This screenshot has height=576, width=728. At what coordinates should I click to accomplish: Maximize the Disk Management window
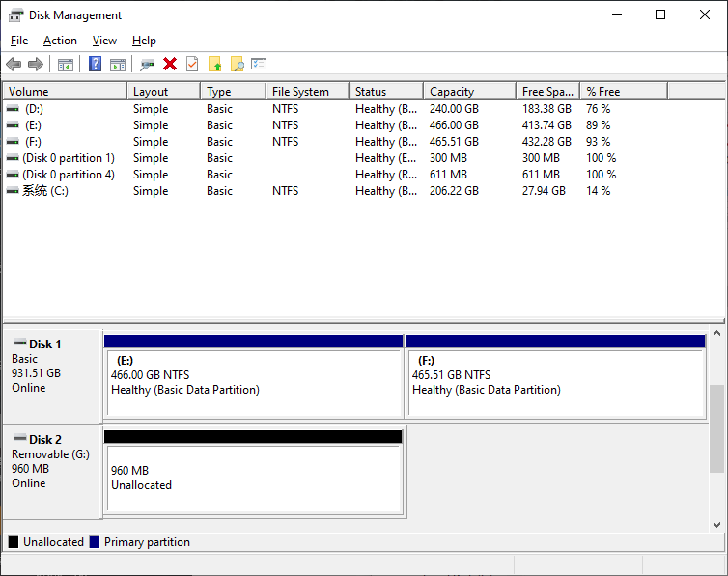660,14
